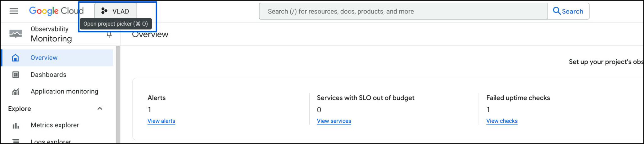
Task: Open Dashboards from the sidebar
Action: (x=48, y=75)
